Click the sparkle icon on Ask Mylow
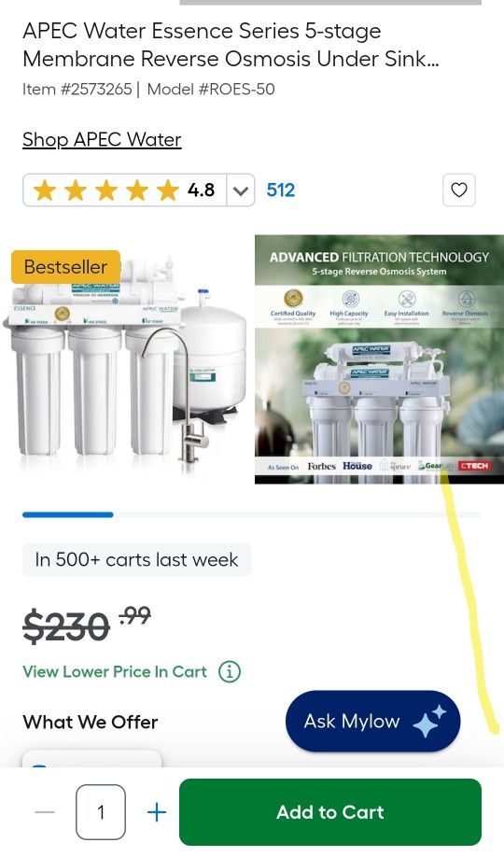This screenshot has height=857, width=504. tap(429, 722)
